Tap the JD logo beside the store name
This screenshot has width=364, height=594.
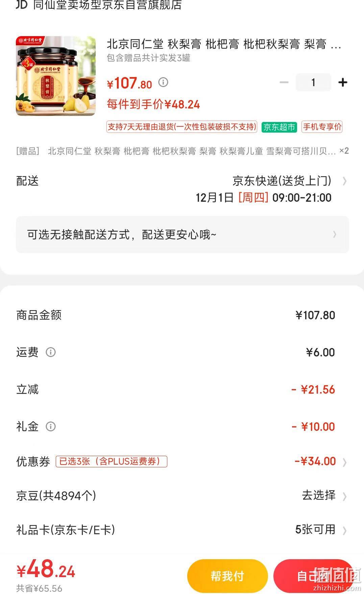pos(22,5)
